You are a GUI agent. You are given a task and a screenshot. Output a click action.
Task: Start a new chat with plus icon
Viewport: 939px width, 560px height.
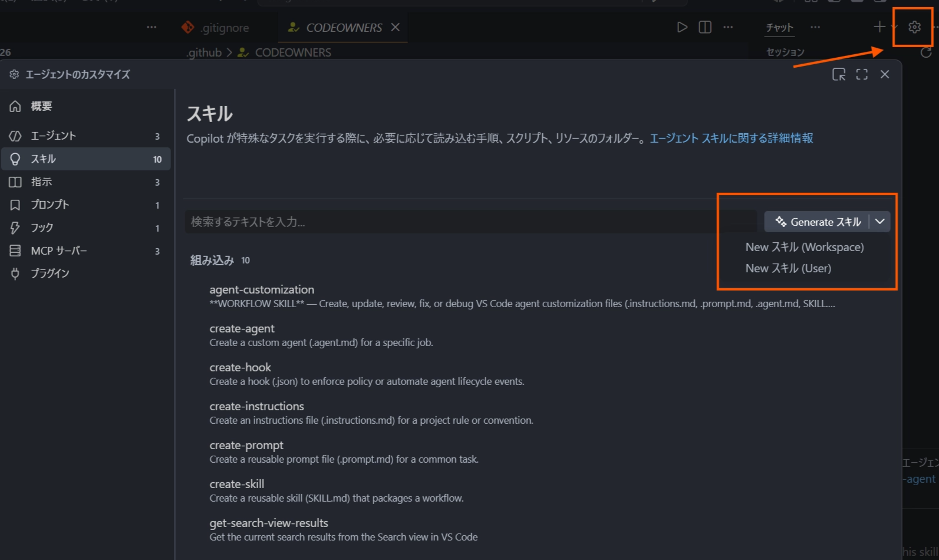[879, 27]
